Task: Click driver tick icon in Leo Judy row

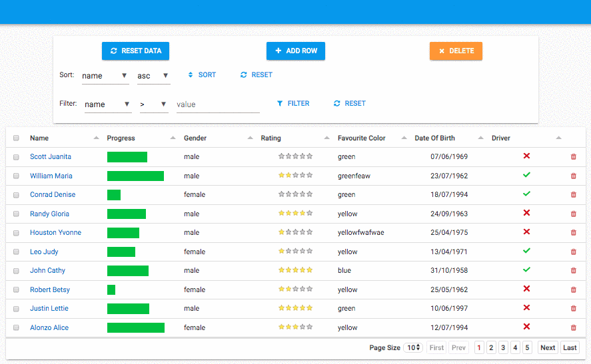Action: [526, 250]
